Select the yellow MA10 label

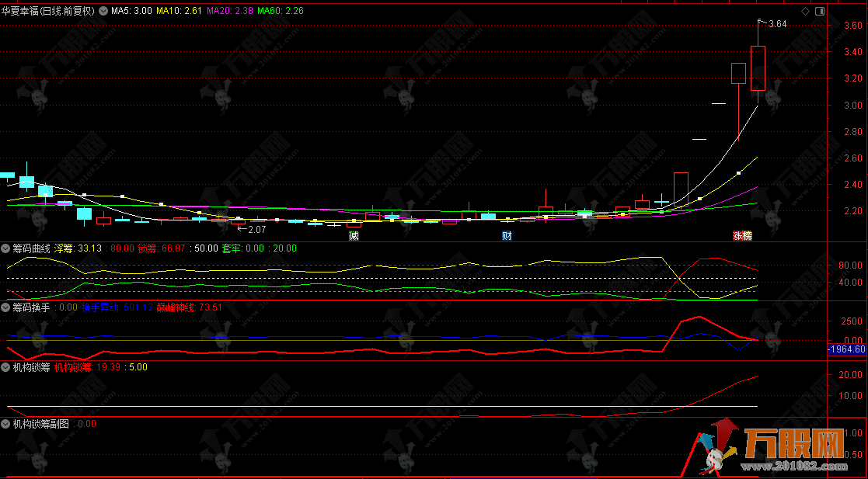coord(179,12)
